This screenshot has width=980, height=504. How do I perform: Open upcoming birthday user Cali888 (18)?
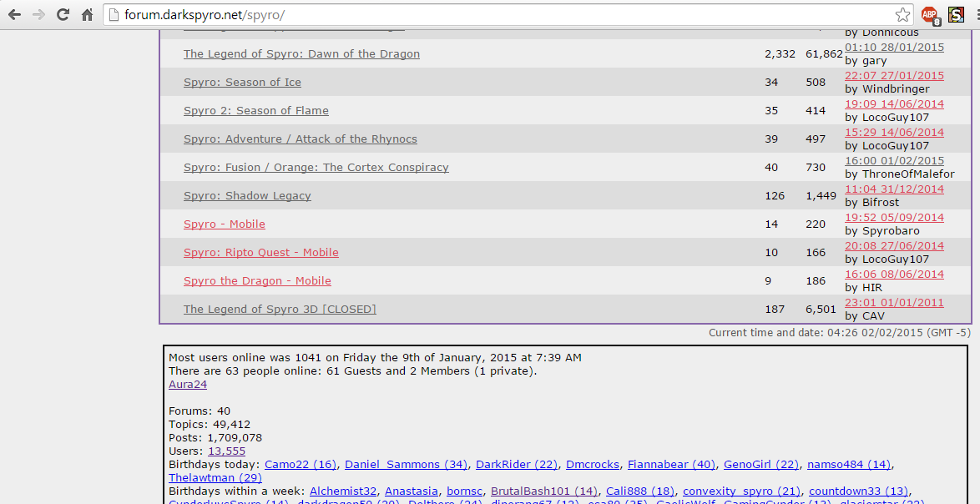pos(640,491)
